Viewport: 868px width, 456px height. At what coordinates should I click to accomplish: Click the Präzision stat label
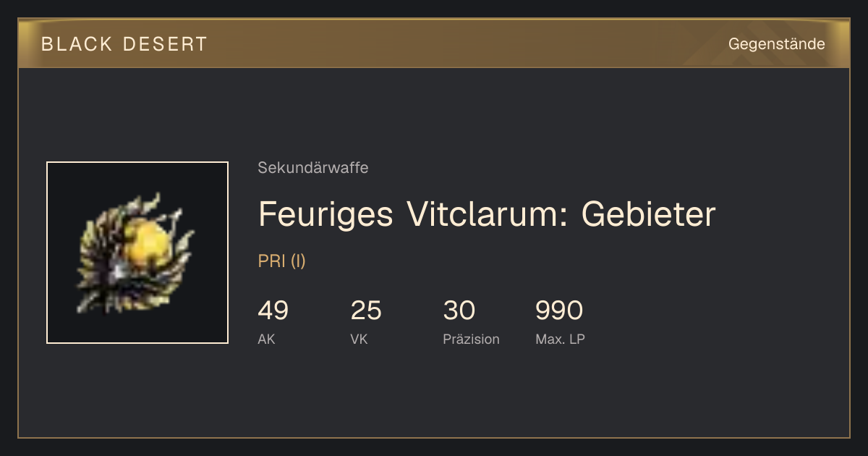coord(471,339)
